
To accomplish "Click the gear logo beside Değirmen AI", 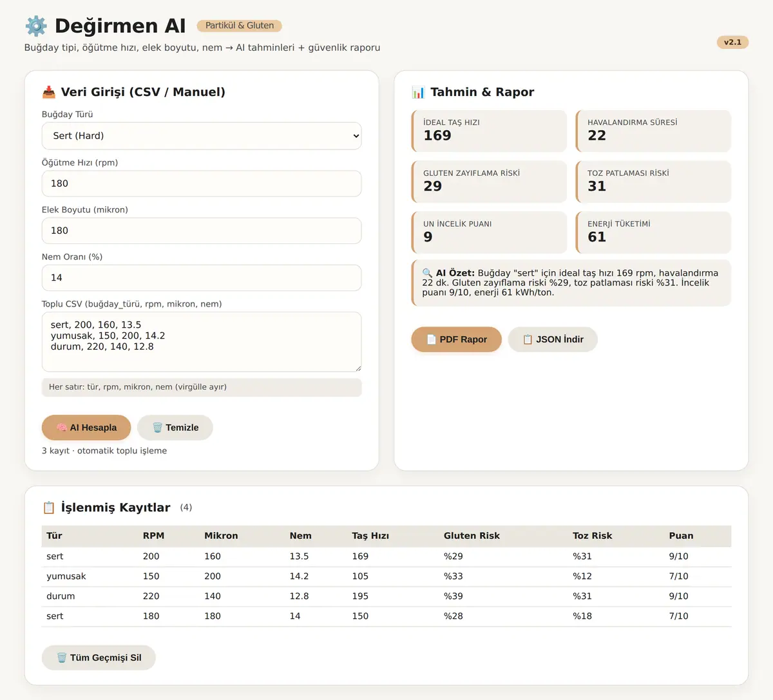I will click(36, 26).
